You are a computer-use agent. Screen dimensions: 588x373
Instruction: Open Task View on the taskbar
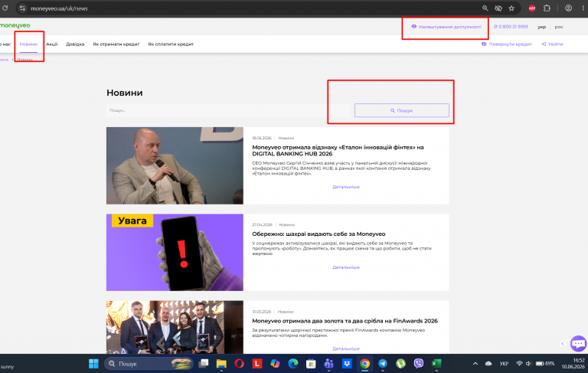[204, 364]
